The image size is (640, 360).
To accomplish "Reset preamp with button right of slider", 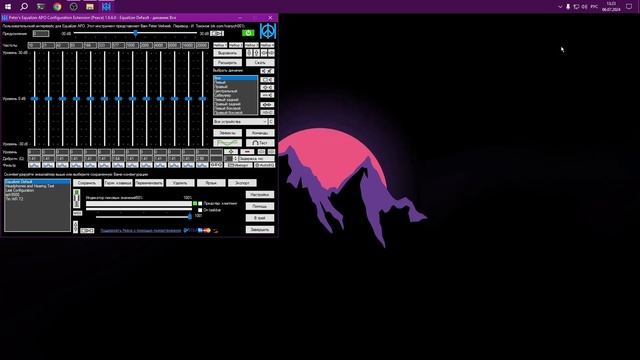I will pyautogui.click(x=217, y=33).
